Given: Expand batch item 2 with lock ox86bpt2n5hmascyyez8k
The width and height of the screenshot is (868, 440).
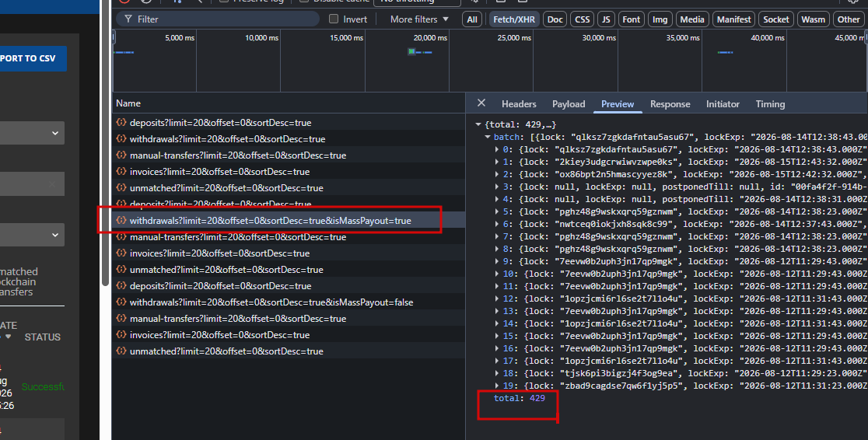Looking at the screenshot, I should [x=496, y=174].
